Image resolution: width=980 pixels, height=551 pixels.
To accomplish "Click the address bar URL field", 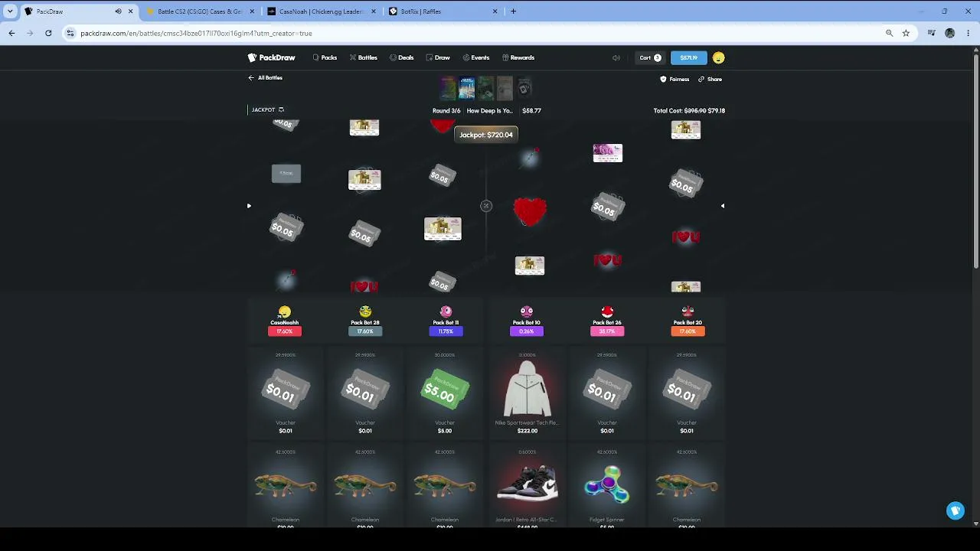I will pos(475,33).
